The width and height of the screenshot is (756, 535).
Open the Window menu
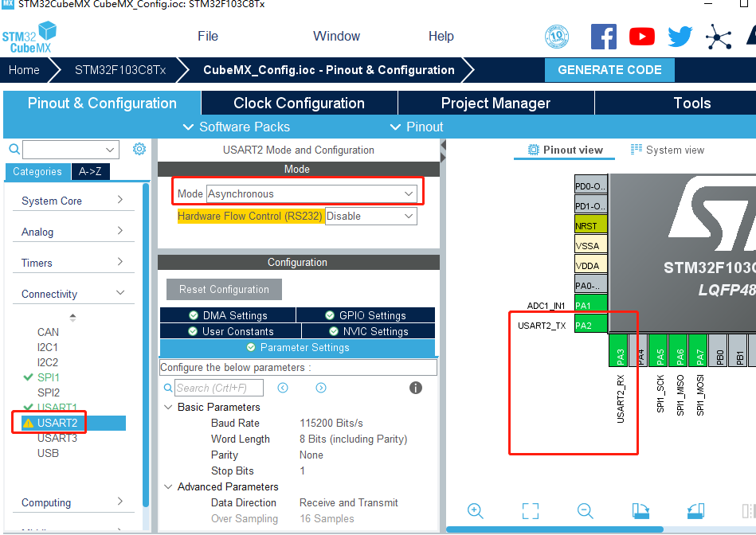click(336, 36)
